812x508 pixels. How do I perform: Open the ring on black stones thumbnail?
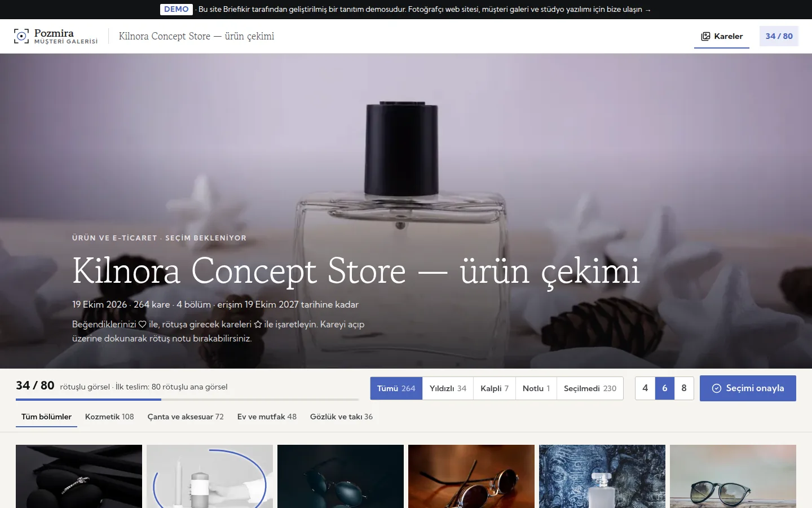(x=79, y=476)
